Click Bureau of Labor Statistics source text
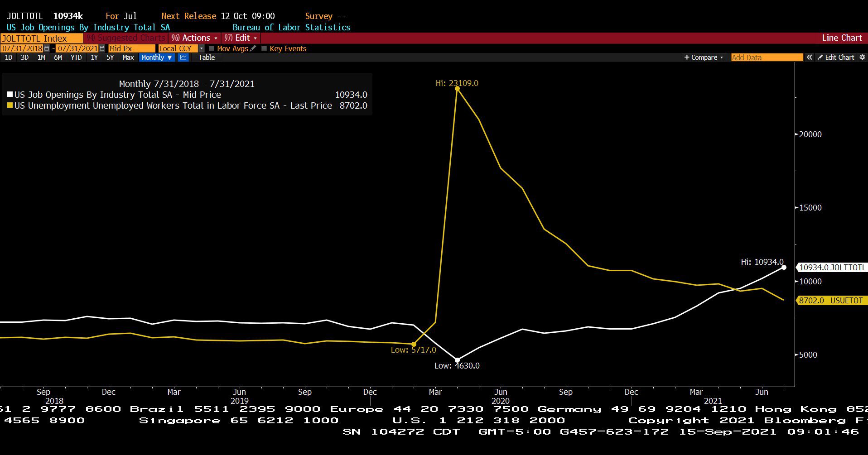868x455 pixels. point(291,27)
